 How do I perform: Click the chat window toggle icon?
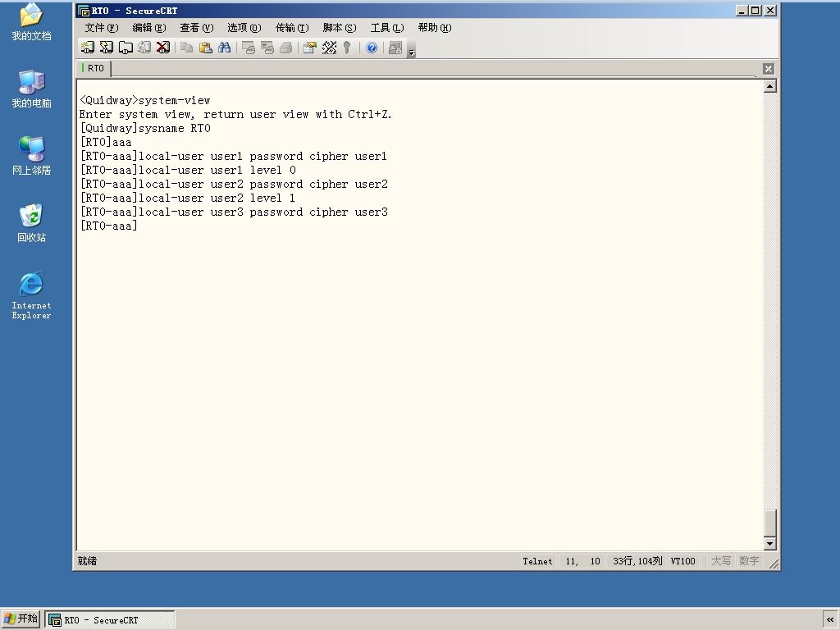click(x=395, y=48)
